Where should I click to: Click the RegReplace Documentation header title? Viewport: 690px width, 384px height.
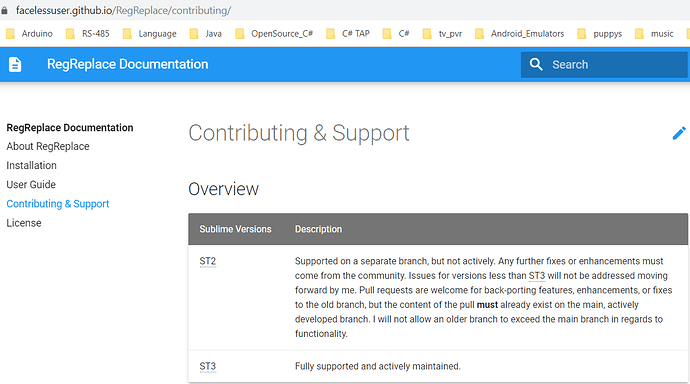click(x=128, y=64)
